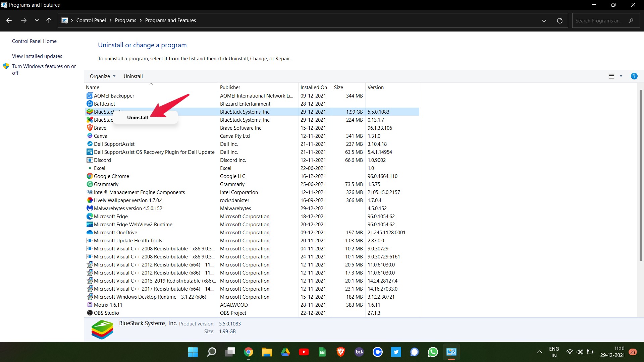Sort by the Name column header
The height and width of the screenshot is (362, 644).
pyautogui.click(x=151, y=87)
